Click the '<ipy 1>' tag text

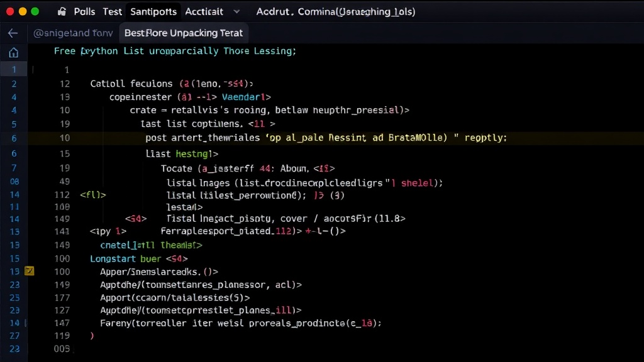click(x=108, y=231)
